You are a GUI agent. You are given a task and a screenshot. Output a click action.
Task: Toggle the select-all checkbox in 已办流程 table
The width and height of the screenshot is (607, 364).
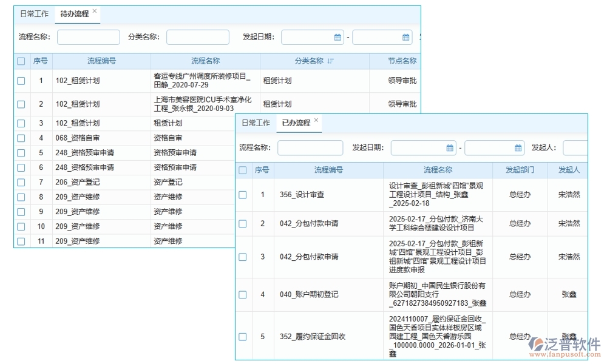click(242, 170)
